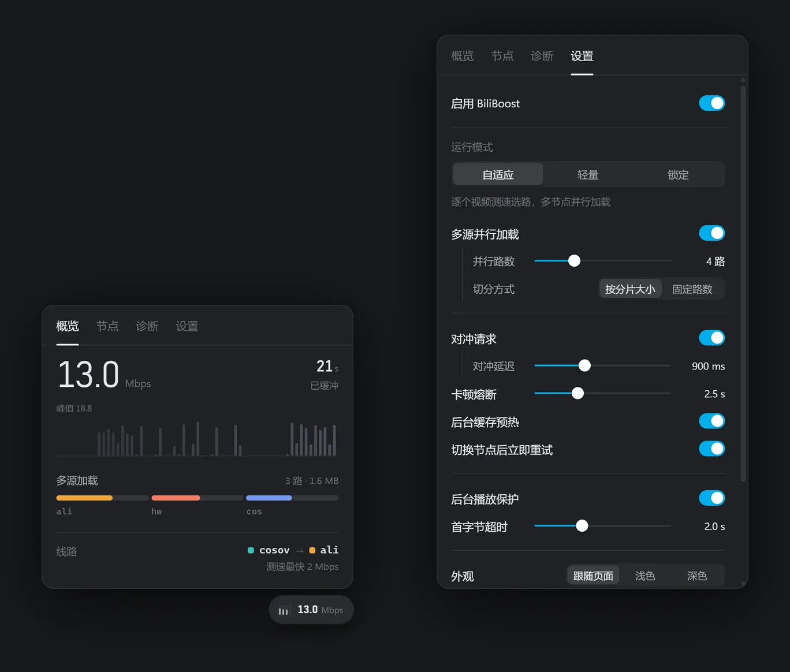Click the "峰值 18.8" label

[74, 408]
